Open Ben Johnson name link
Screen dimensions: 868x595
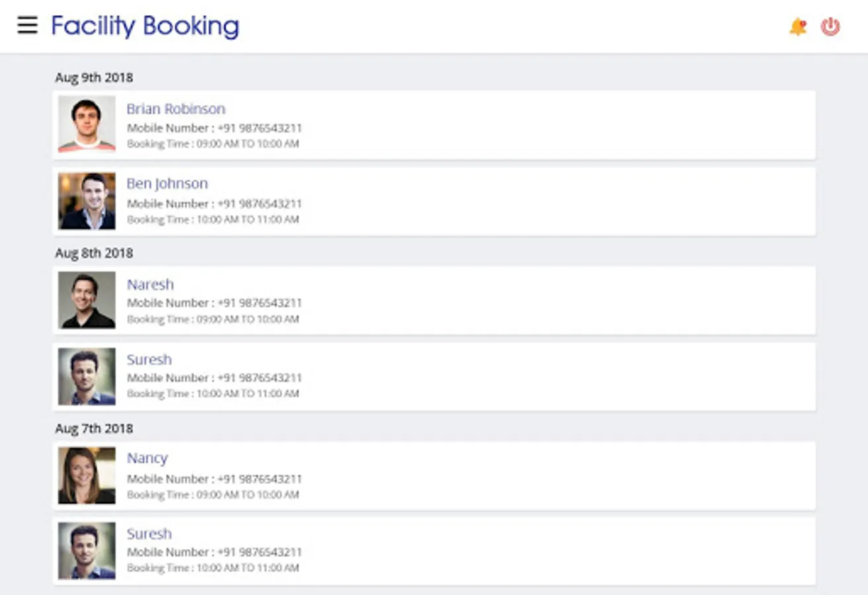coord(167,184)
